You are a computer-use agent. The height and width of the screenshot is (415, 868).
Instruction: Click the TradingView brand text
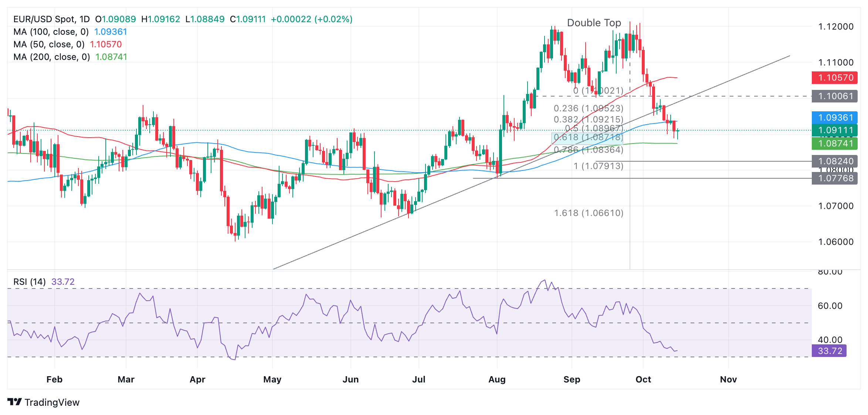click(x=52, y=402)
